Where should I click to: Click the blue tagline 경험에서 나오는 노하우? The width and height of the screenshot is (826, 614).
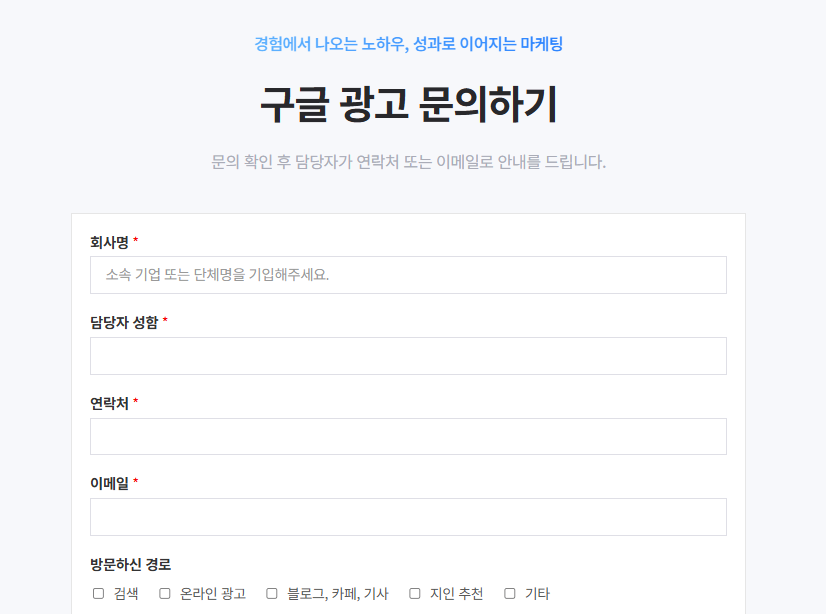(x=331, y=44)
